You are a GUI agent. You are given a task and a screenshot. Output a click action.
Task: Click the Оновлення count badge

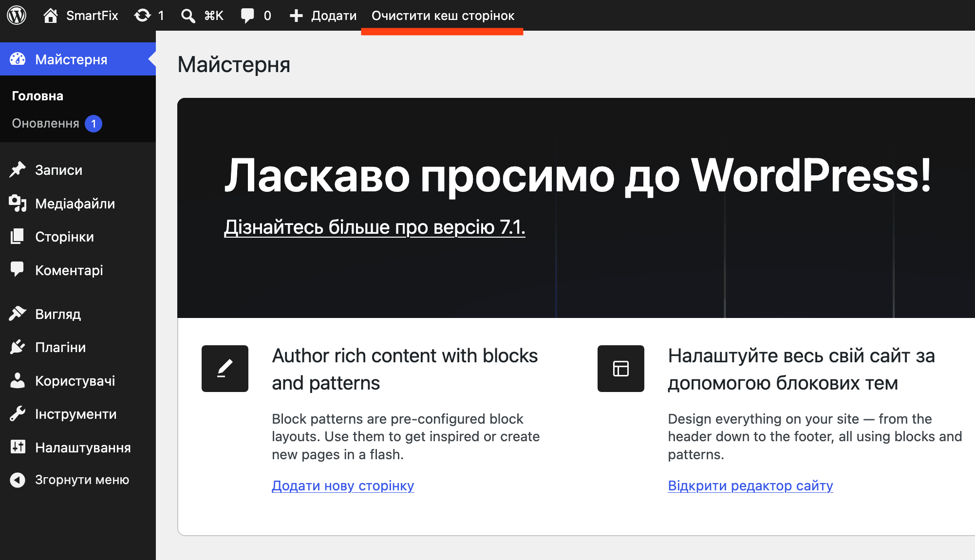94,124
